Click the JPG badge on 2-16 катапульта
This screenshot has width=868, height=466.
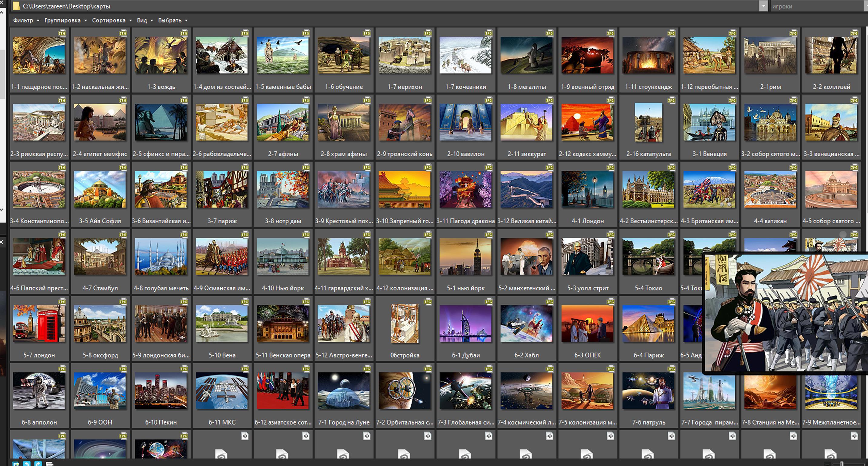671,100
